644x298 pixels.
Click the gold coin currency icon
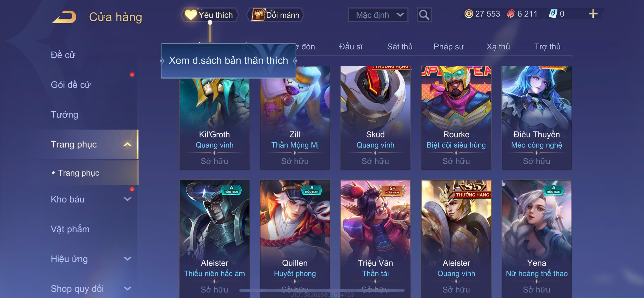(468, 14)
